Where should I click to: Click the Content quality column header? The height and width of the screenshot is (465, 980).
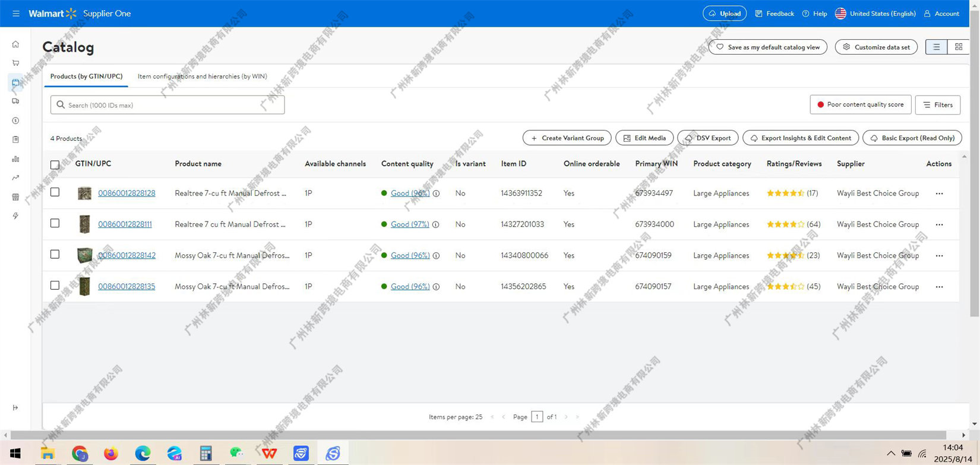pos(407,164)
